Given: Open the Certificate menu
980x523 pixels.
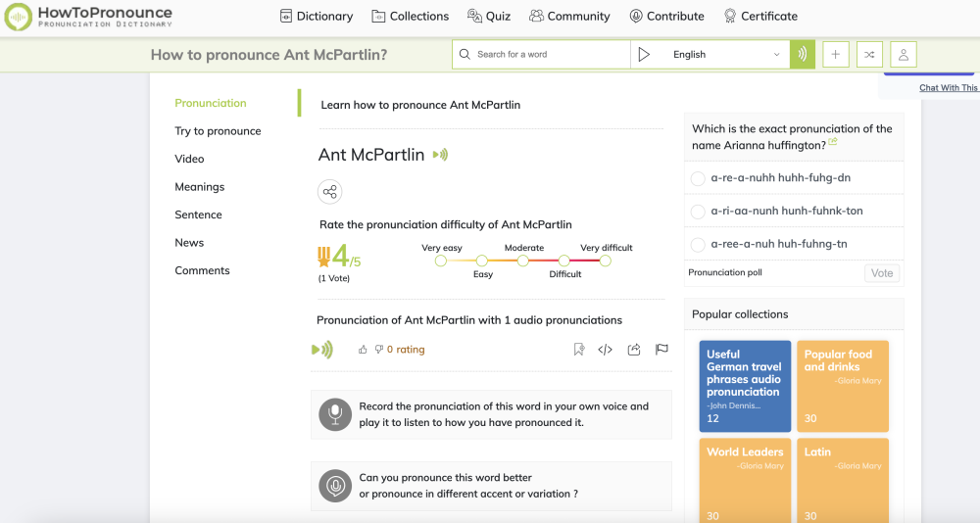Looking at the screenshot, I should pos(760,17).
